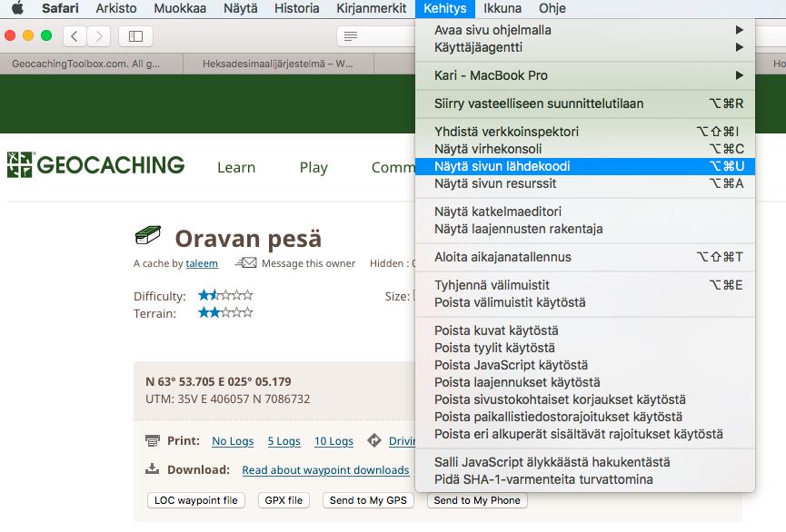Choose Aloita aikajanatallennus
This screenshot has width=786, height=532.
pos(585,257)
